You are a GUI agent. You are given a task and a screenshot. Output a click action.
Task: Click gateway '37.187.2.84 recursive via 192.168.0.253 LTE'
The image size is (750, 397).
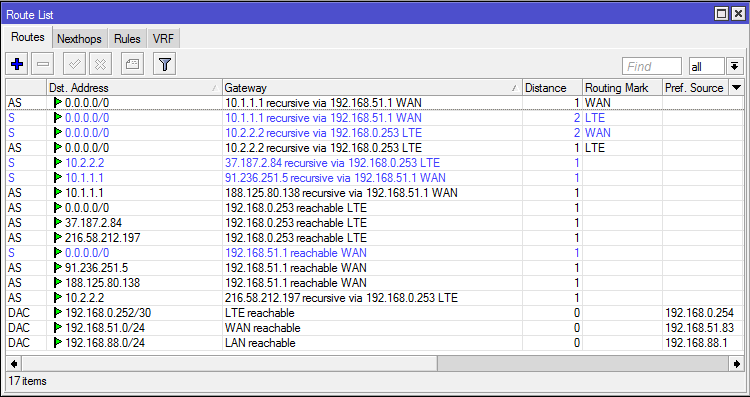point(332,163)
